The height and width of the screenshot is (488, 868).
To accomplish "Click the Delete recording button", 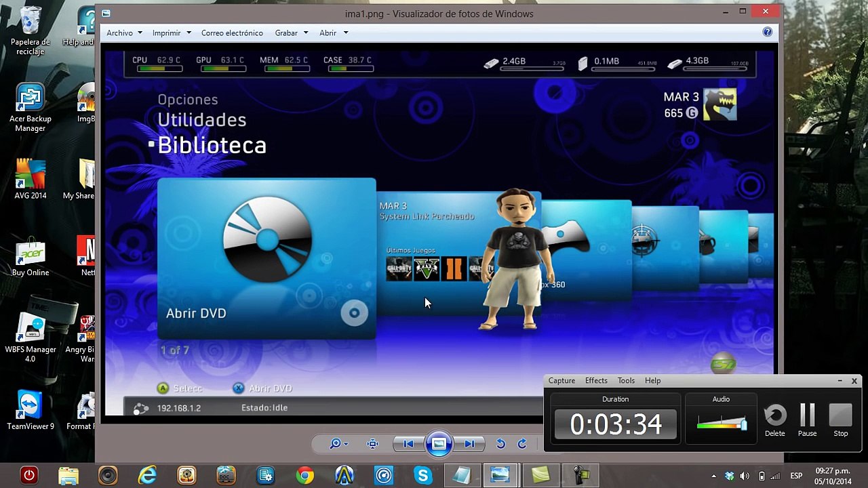I will point(775,421).
